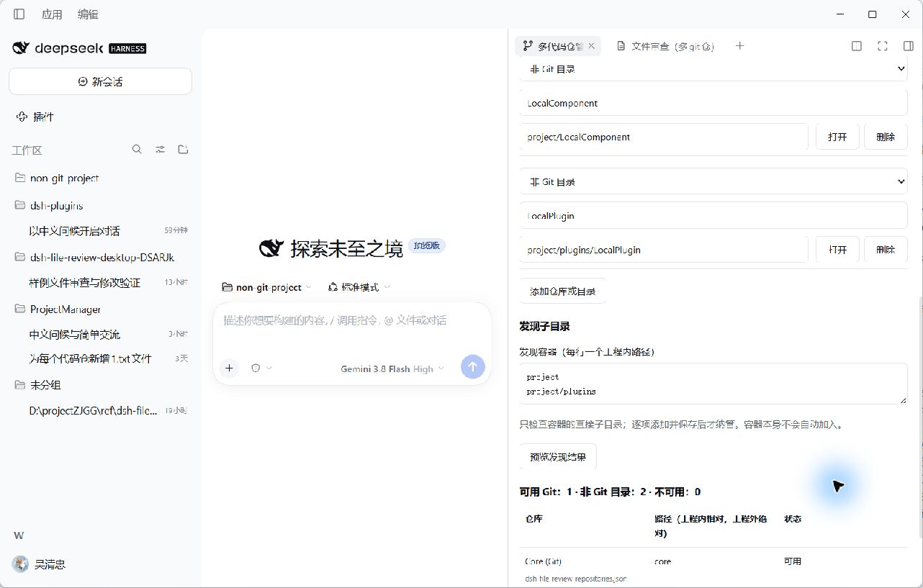The image size is (923, 588).
Task: Toggle split view icon in right panel
Action: click(857, 46)
